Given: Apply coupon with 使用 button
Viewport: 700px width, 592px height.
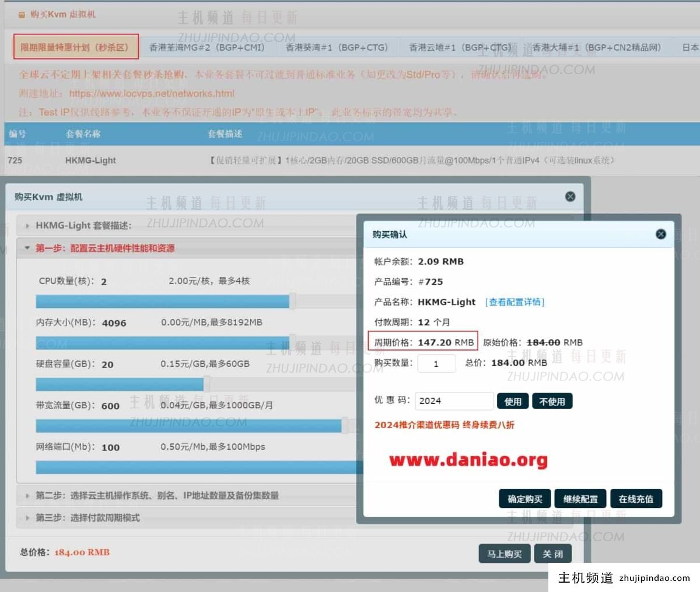Looking at the screenshot, I should (513, 401).
